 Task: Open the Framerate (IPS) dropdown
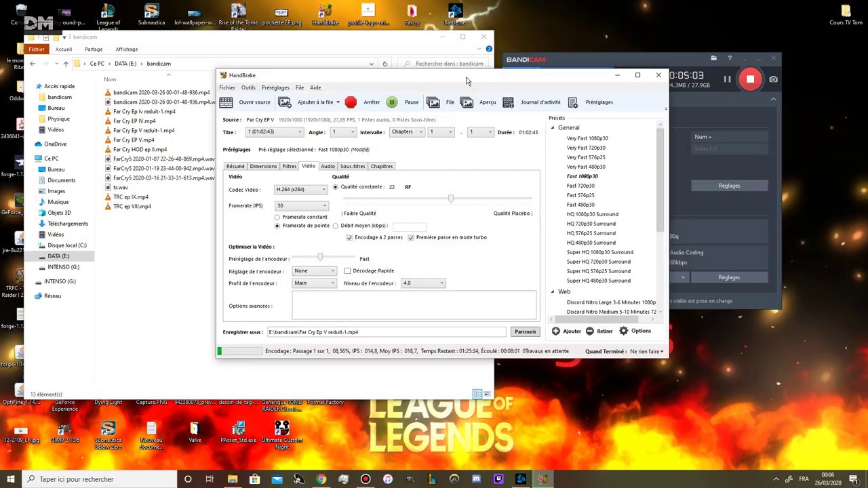point(301,206)
